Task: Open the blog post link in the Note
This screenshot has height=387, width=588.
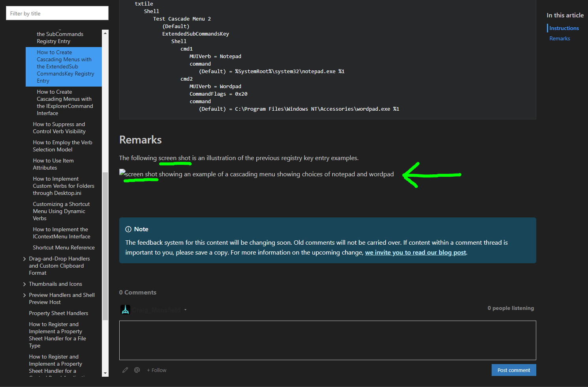Action: coord(415,252)
